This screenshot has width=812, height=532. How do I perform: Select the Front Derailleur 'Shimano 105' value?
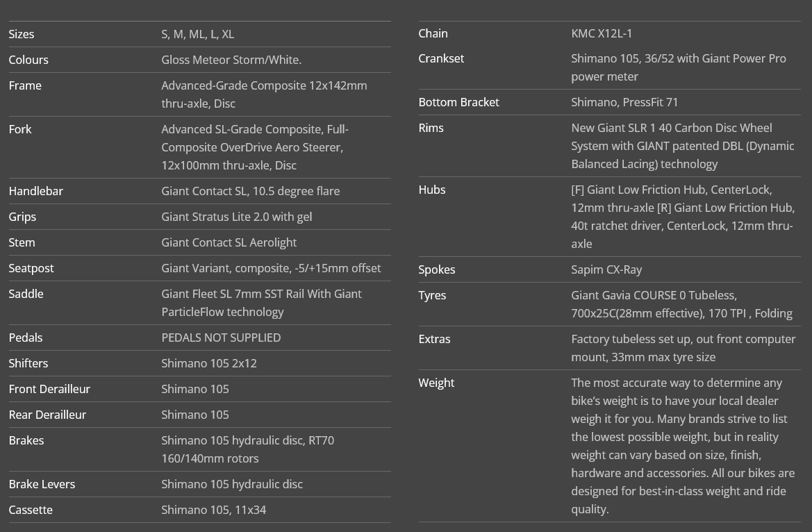194,389
